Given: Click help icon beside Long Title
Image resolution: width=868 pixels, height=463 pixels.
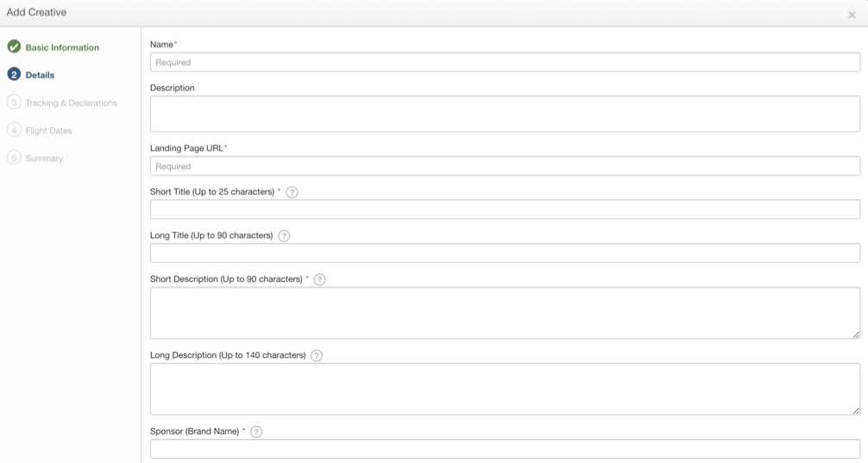Looking at the screenshot, I should [x=284, y=235].
